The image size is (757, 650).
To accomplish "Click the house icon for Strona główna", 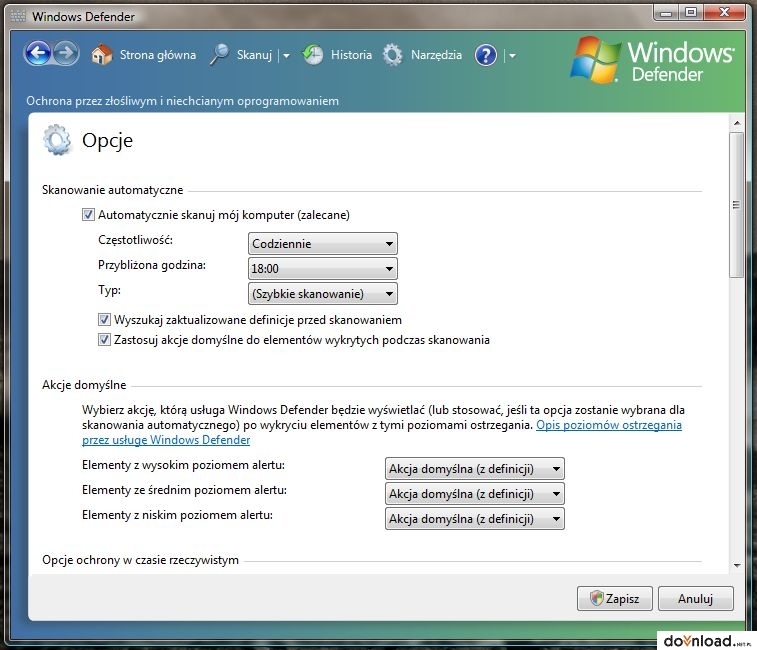I will (101, 55).
